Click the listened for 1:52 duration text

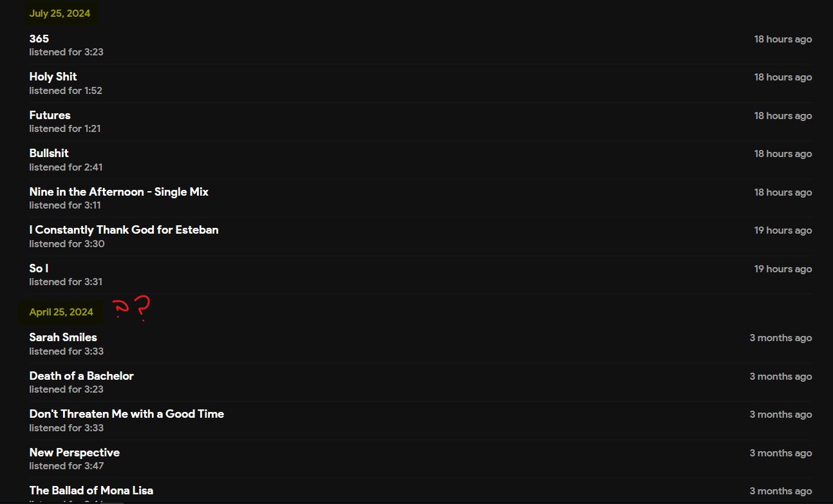click(66, 91)
